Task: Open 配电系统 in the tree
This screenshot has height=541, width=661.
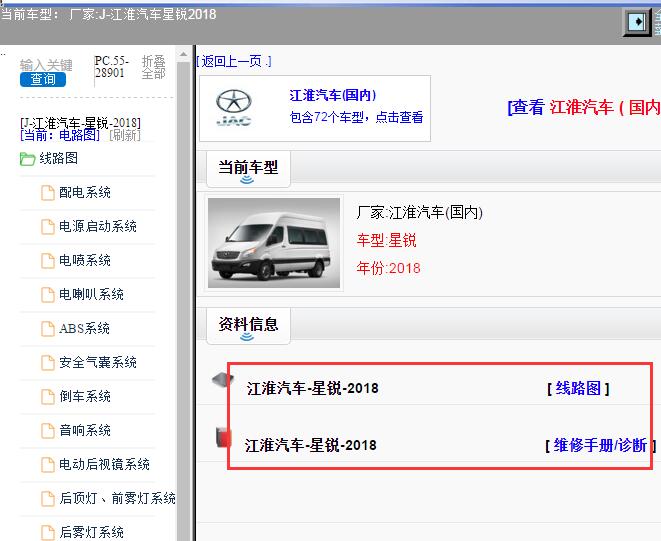Action: pos(85,193)
